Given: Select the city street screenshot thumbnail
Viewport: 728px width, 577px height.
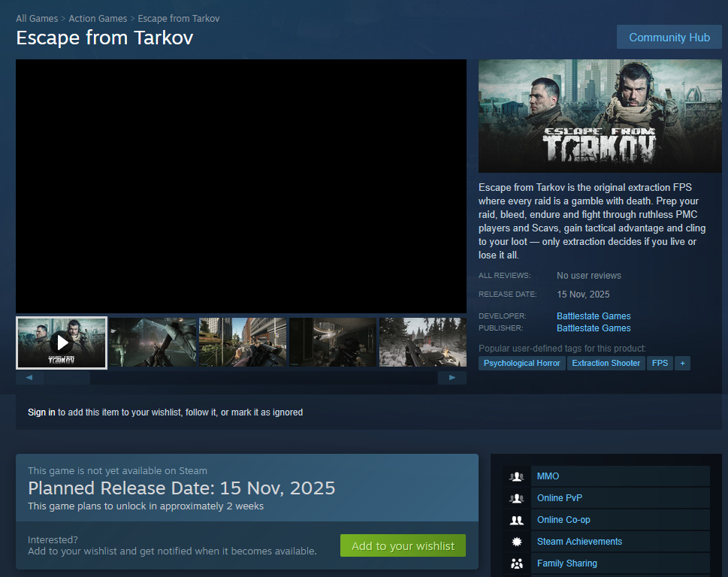Looking at the screenshot, I should [243, 342].
